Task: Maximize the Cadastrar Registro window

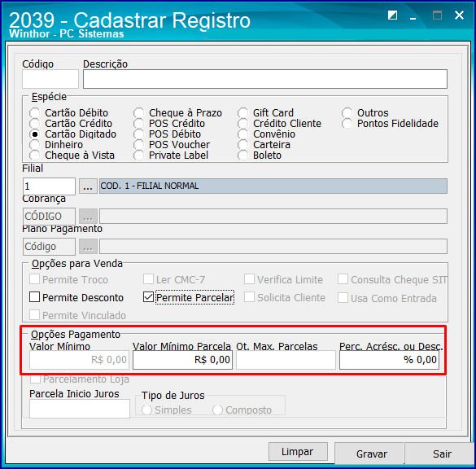Action: [x=437, y=15]
